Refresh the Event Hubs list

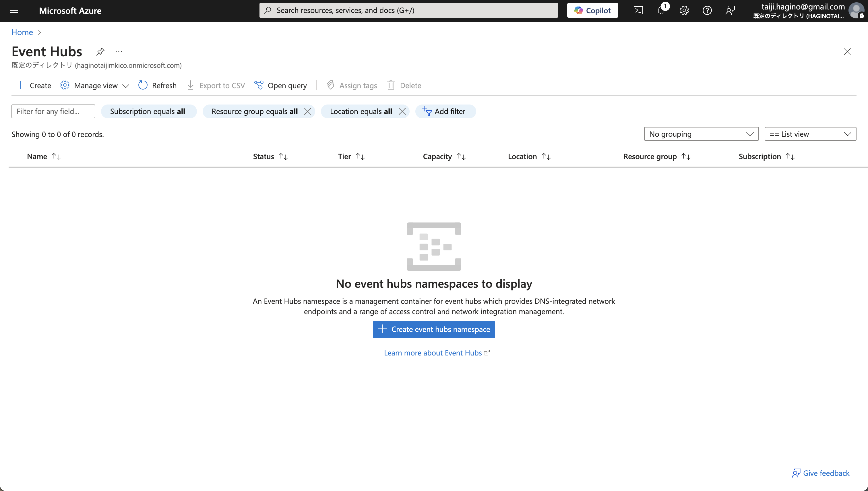(157, 85)
